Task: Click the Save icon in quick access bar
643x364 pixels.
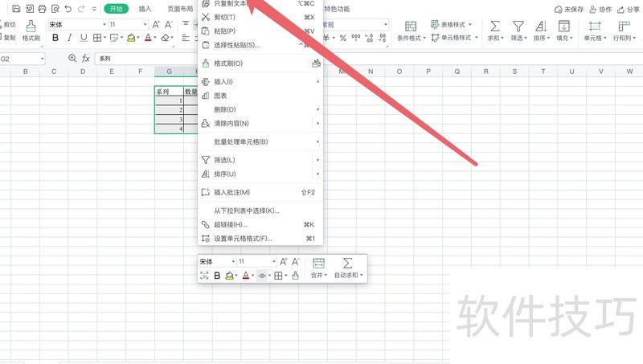Action: (16, 9)
